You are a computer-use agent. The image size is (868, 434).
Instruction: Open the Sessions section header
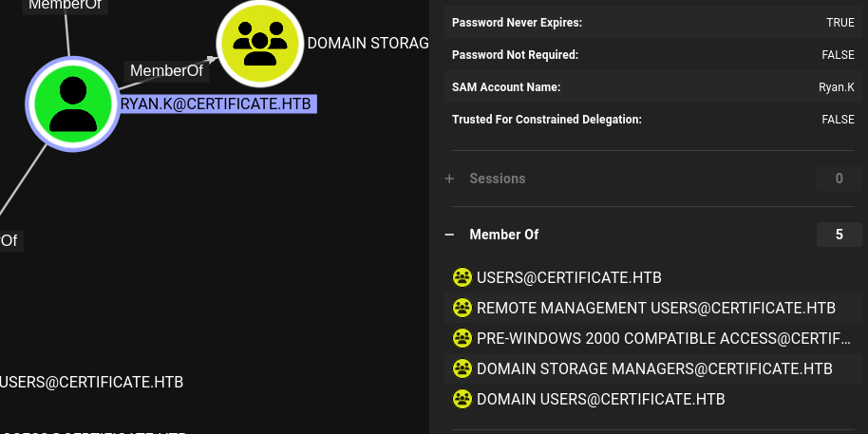(x=498, y=179)
